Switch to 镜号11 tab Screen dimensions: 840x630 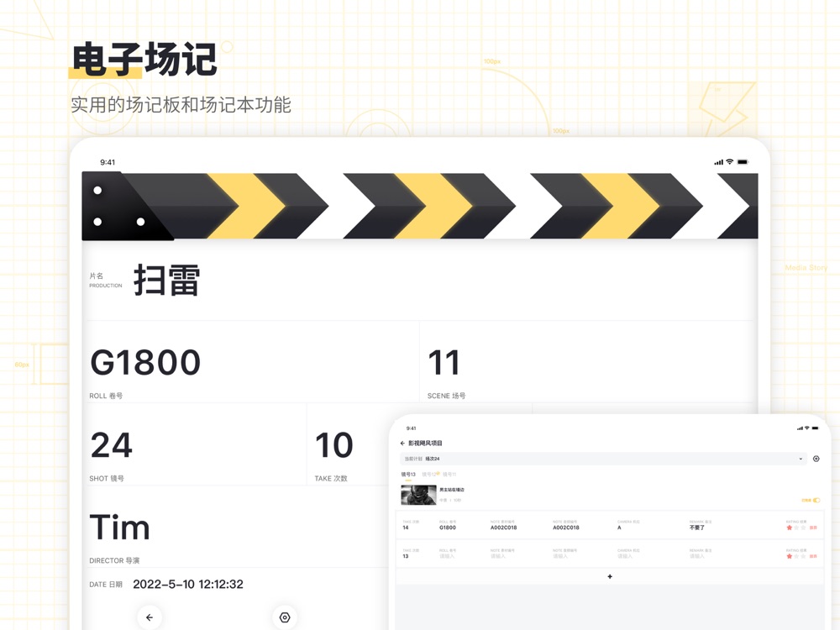click(x=449, y=474)
